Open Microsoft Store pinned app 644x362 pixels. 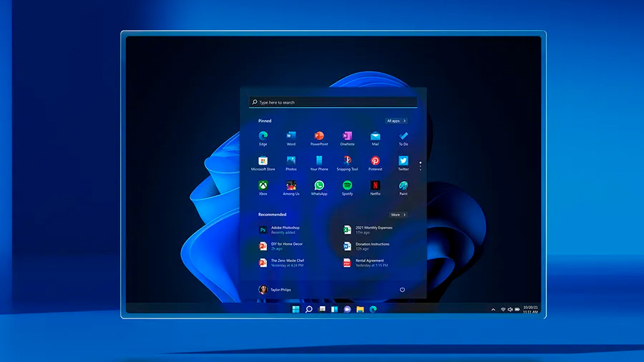263,161
